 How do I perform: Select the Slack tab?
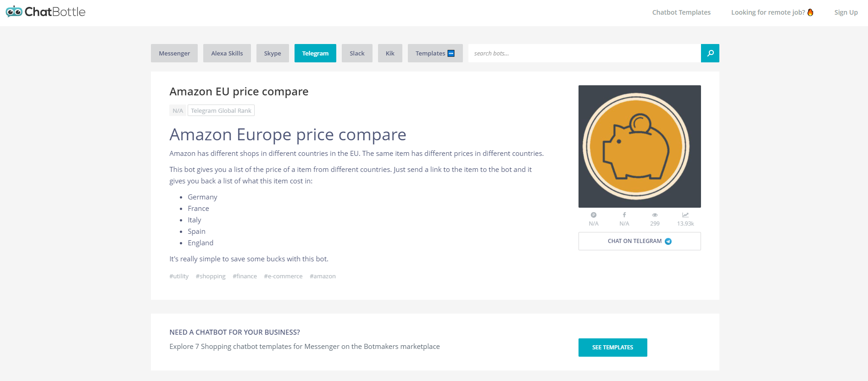357,53
